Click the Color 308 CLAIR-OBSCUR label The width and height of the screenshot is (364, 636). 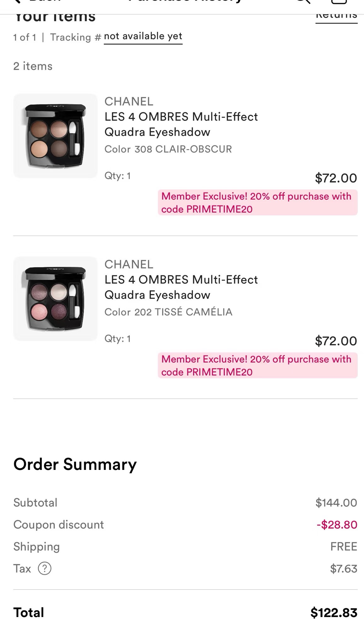[x=168, y=149]
